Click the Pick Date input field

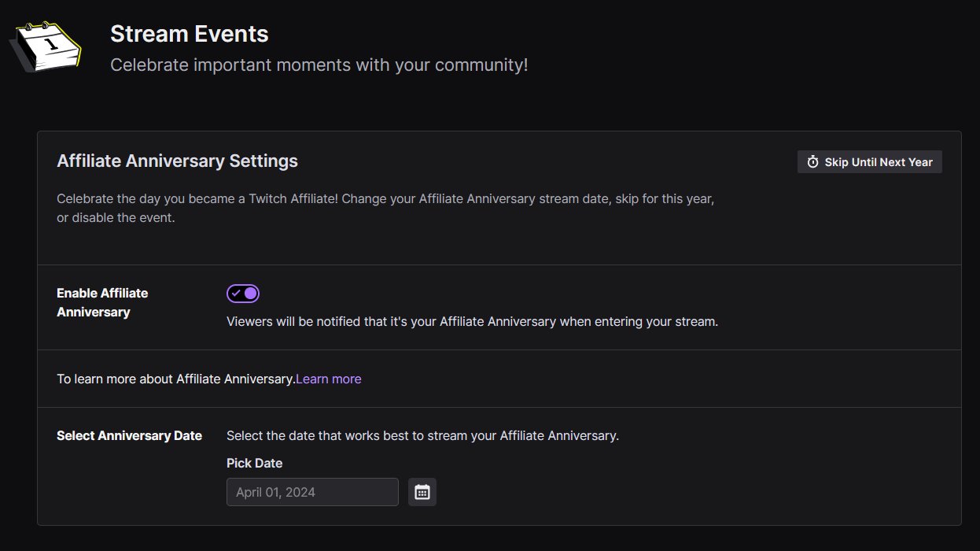pyautogui.click(x=312, y=492)
